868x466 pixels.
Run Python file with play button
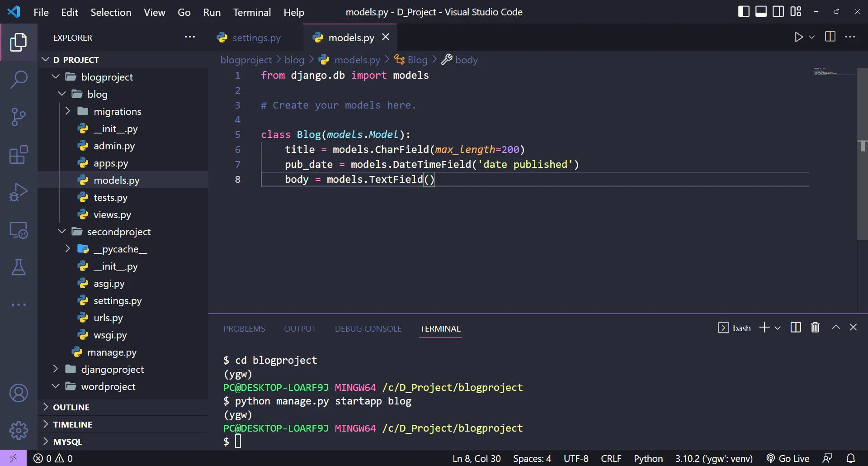click(798, 37)
